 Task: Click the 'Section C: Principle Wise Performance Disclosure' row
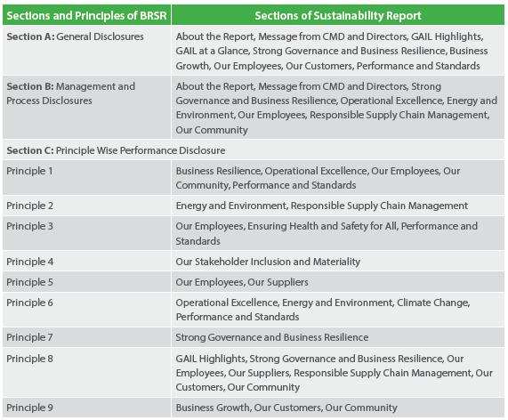tap(254, 149)
